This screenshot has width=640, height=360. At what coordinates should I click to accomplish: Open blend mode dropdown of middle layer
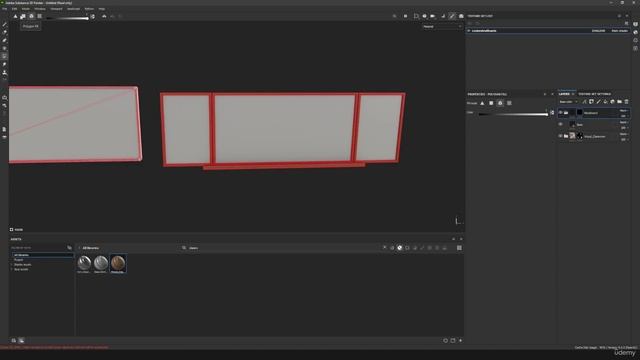click(624, 122)
